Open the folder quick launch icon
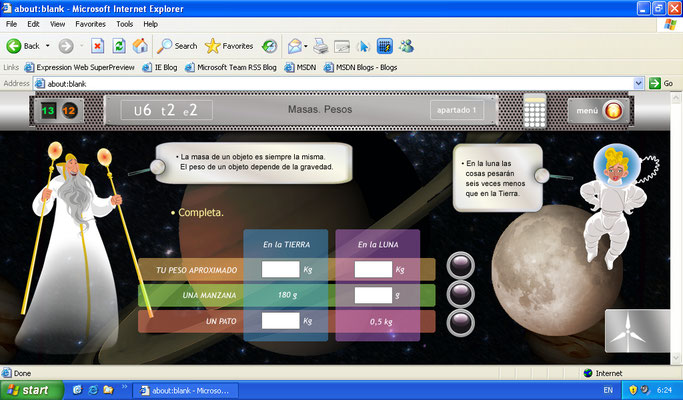 coord(108,390)
